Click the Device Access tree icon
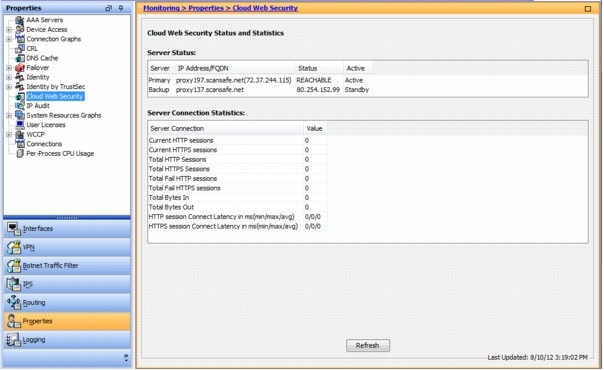Image resolution: width=604 pixels, height=370 pixels. pos(20,29)
